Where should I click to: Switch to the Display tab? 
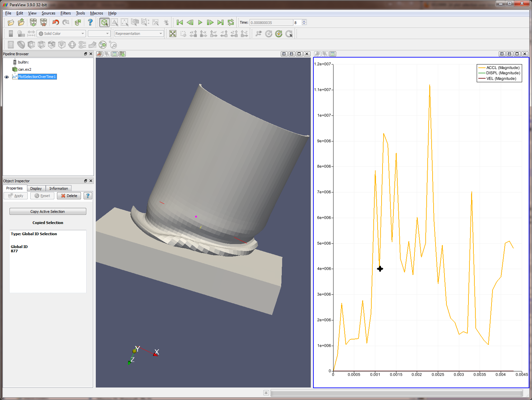(x=36, y=188)
